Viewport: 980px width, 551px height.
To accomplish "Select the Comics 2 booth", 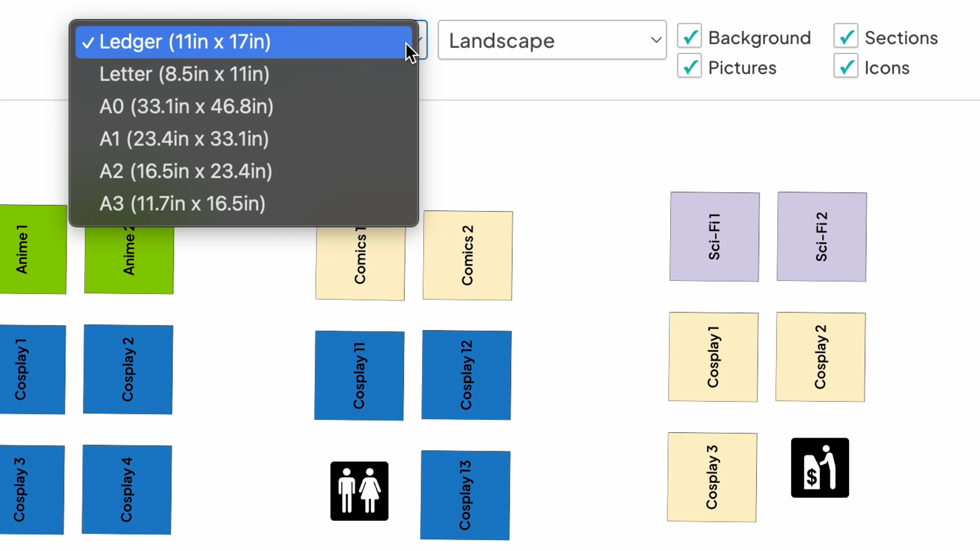I will coord(468,256).
